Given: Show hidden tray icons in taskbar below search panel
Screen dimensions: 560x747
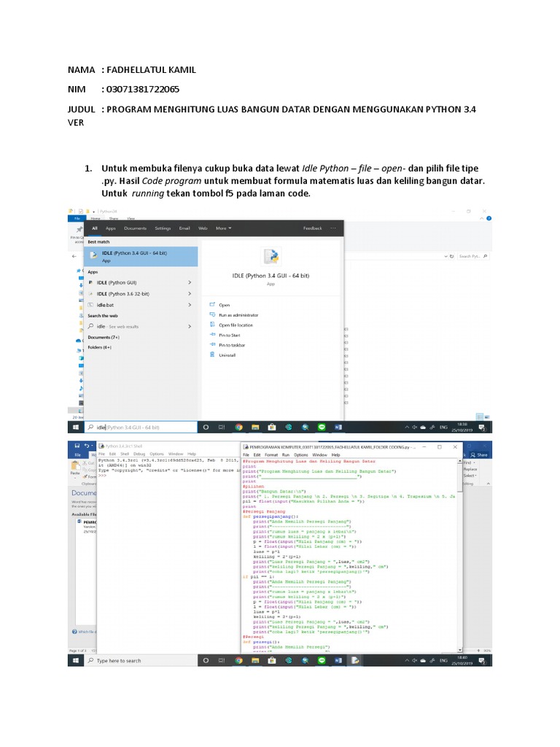Looking at the screenshot, I should [407, 427].
